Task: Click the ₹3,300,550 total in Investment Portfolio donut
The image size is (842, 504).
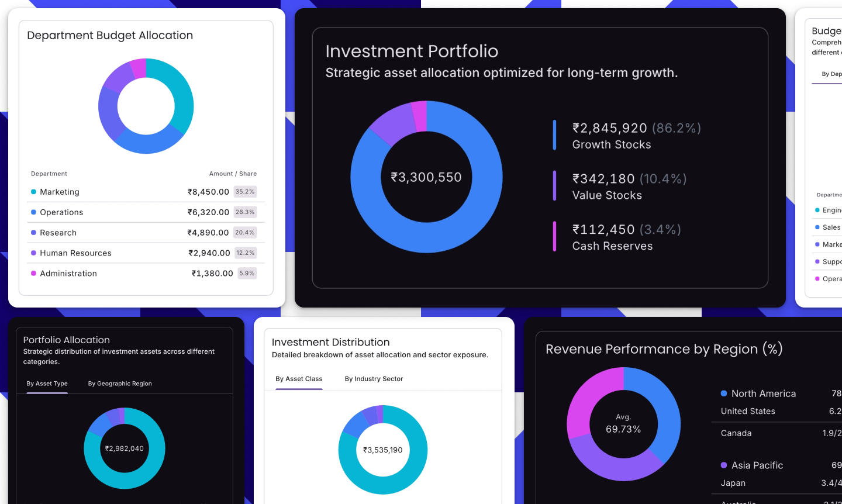Action: (426, 177)
